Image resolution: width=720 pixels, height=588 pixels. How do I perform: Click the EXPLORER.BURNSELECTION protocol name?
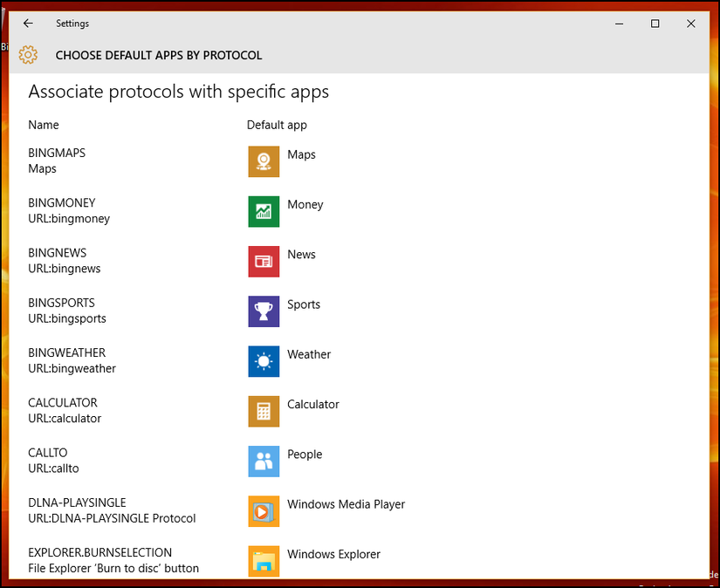(99, 552)
